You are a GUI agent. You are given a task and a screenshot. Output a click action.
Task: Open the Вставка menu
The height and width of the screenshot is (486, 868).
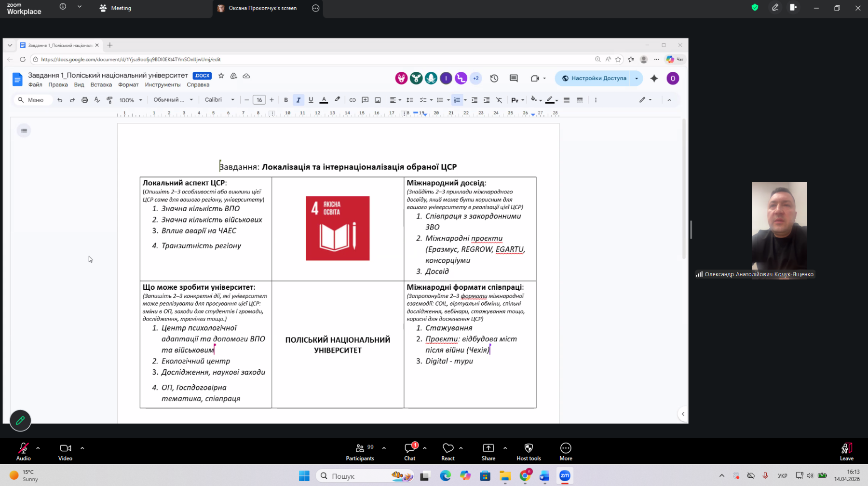(101, 85)
